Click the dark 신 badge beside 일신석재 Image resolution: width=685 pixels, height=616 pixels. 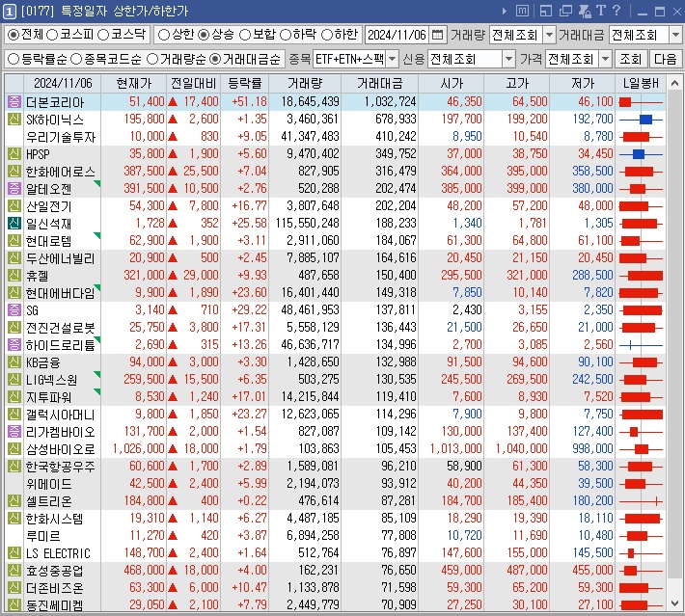point(14,224)
